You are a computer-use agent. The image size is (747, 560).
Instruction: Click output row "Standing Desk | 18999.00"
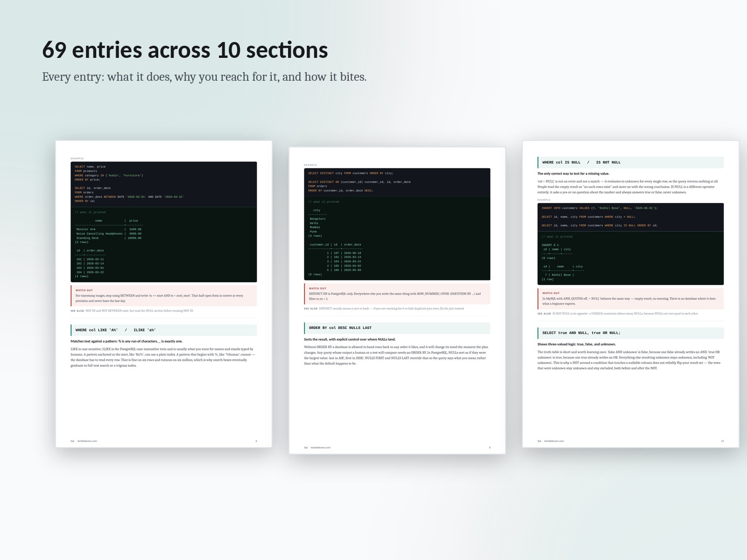point(109,238)
